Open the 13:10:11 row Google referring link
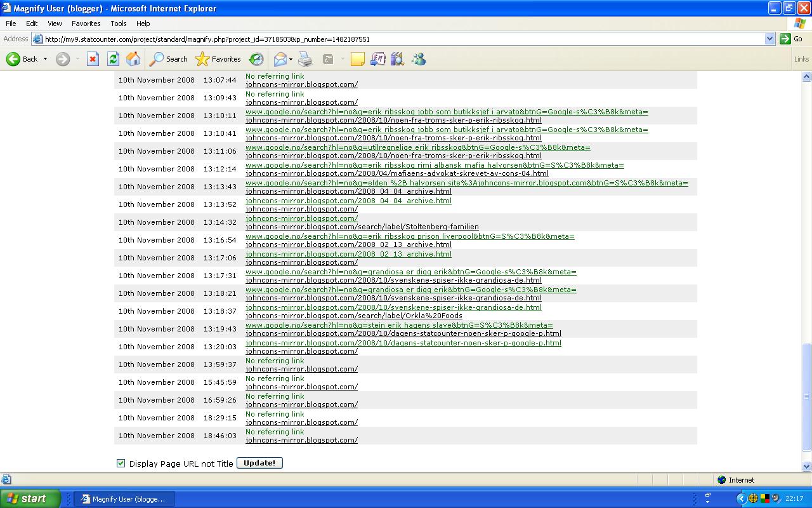 pos(447,112)
